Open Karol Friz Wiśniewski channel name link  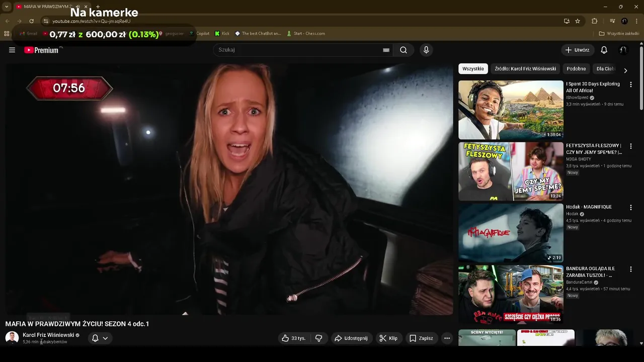(48, 335)
